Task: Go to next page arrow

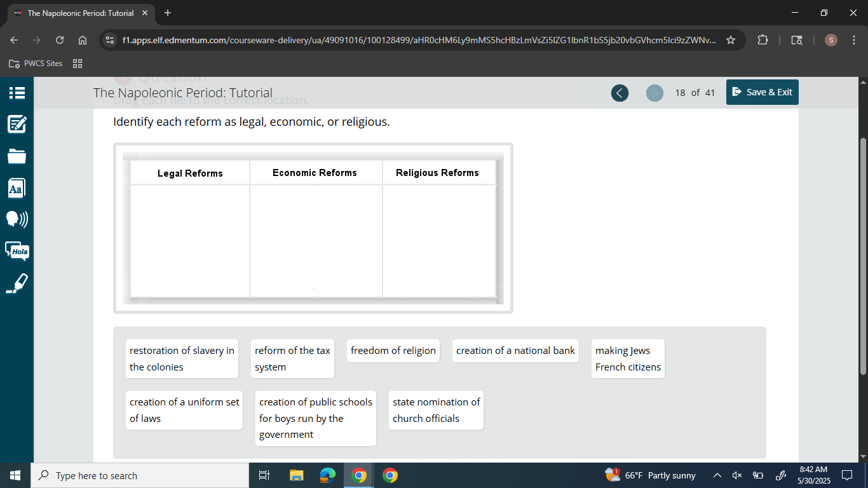Action: coord(654,93)
